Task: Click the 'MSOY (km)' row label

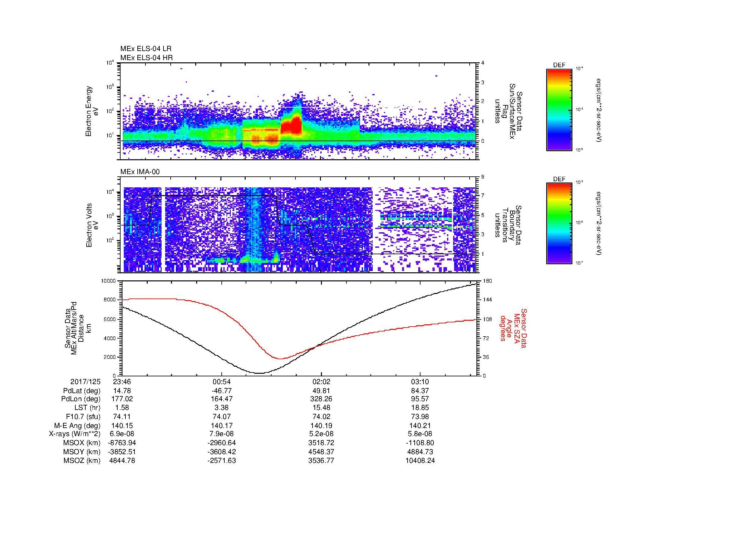Action: click(x=82, y=452)
